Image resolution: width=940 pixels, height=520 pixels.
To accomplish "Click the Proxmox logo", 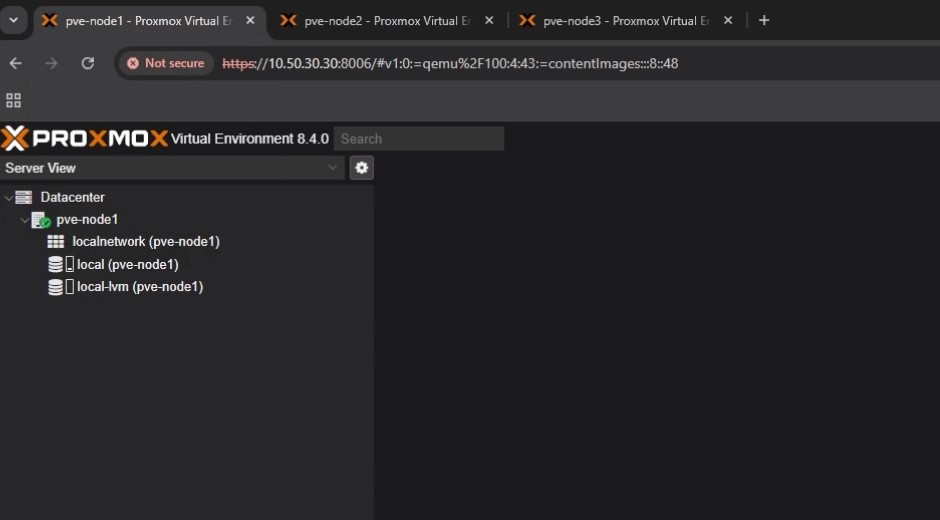I will click(84, 139).
